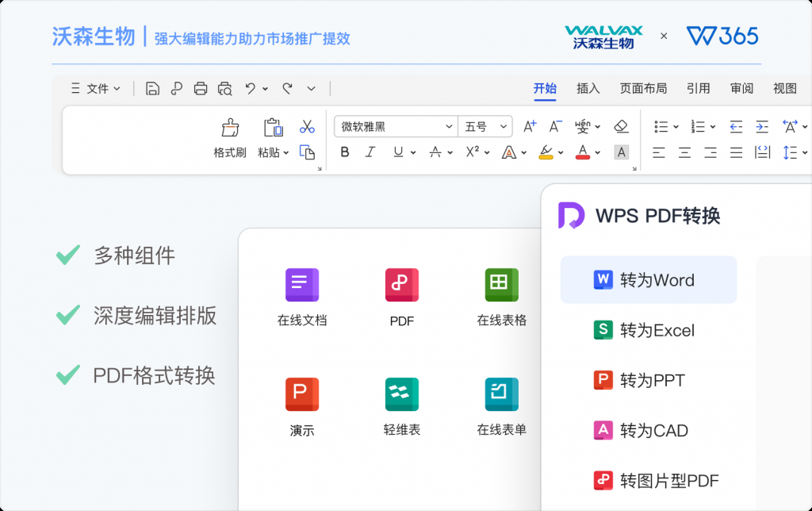Expand the undo history dropdown arrow
Viewport: 812px width, 511px height.
pos(265,89)
